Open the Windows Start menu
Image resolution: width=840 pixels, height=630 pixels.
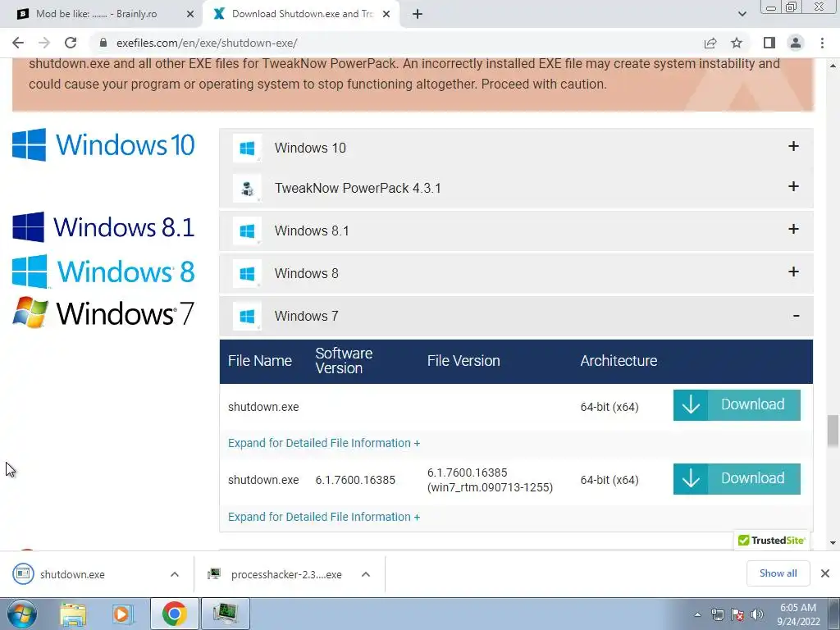[x=22, y=614]
